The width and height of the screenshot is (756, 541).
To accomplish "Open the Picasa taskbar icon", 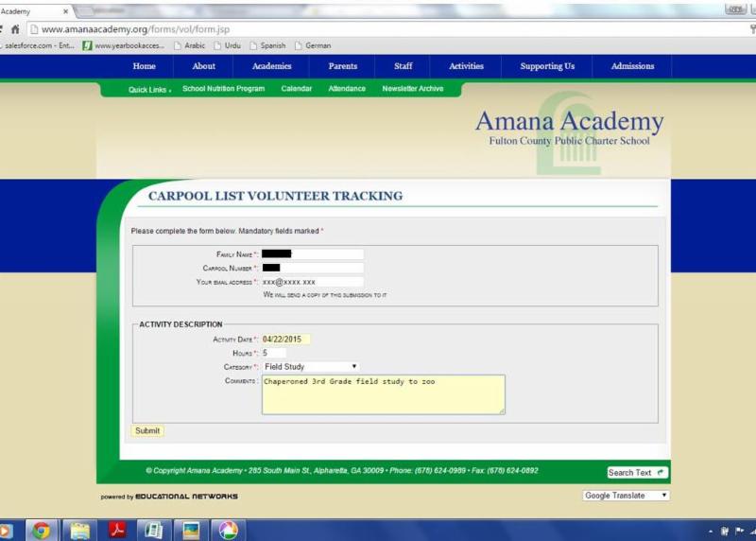I will click(x=228, y=530).
